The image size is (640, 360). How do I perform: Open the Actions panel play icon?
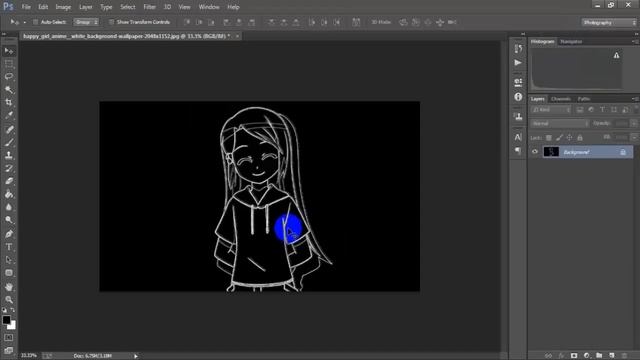[x=518, y=62]
